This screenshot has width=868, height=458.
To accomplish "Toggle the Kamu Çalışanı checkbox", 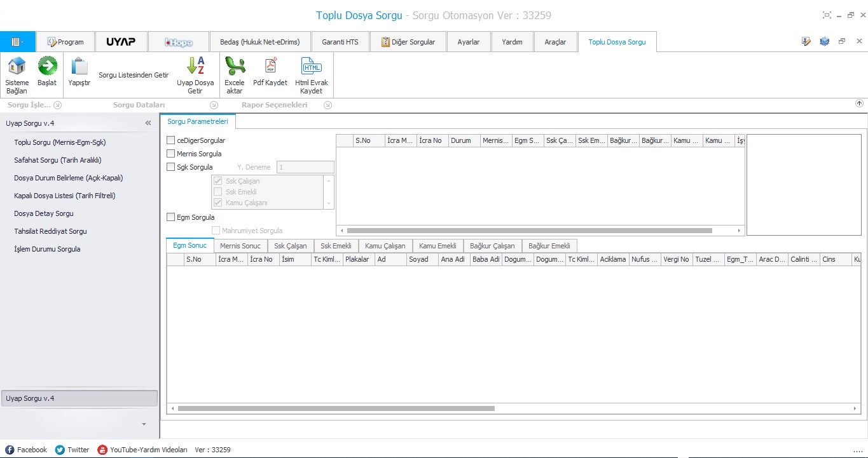I will [x=218, y=203].
